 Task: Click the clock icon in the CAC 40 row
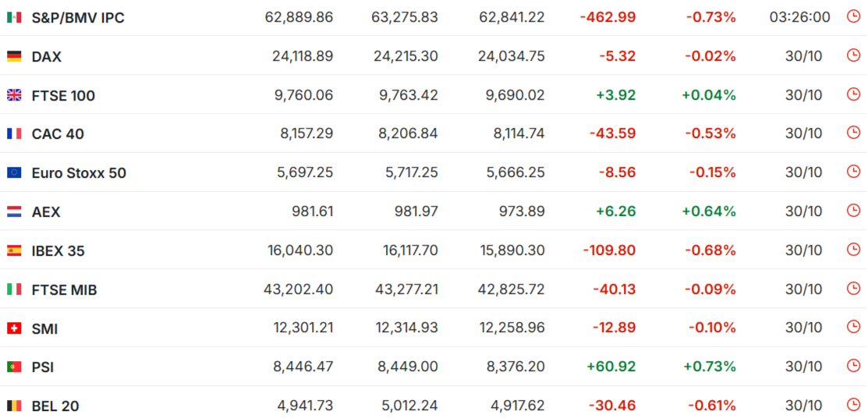[x=853, y=133]
